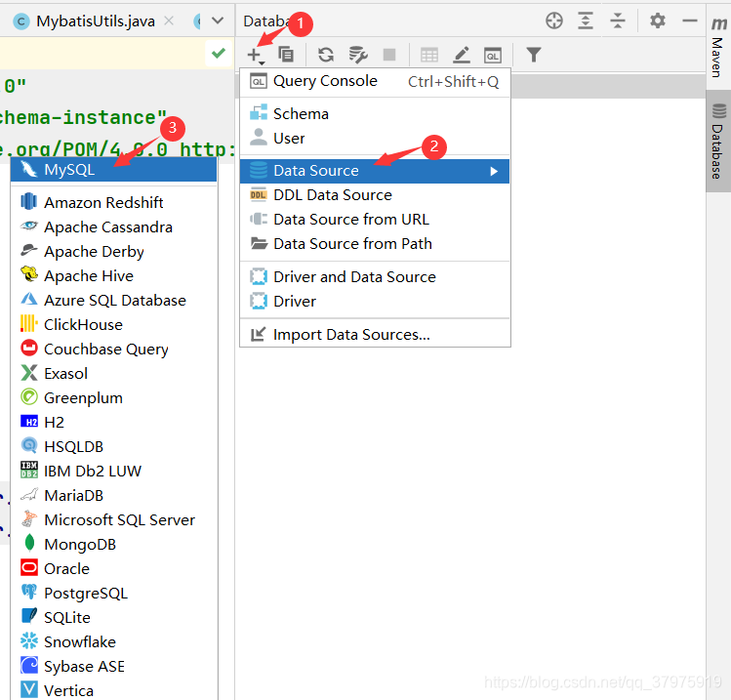Select Sybase ASE data source
Screen dimensions: 731x700
pos(114,667)
